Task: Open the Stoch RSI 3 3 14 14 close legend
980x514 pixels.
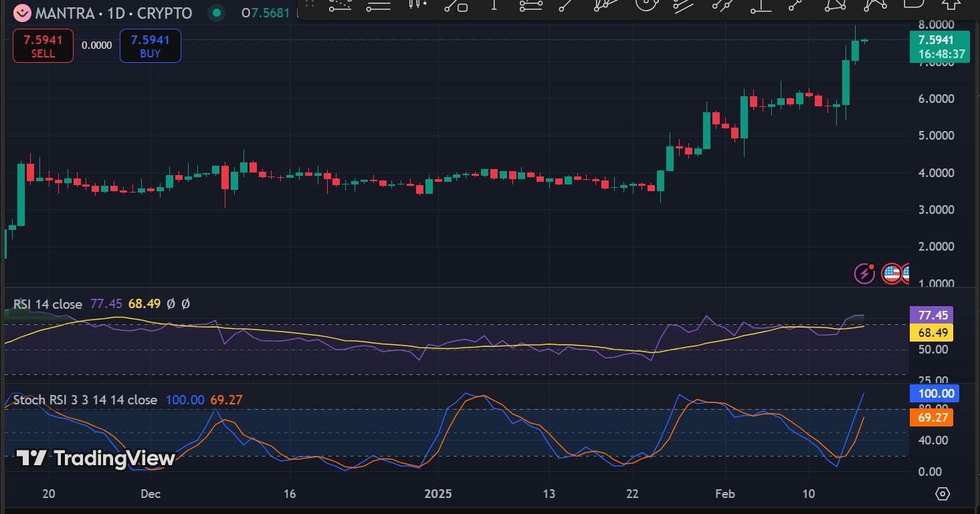Action: 85,400
